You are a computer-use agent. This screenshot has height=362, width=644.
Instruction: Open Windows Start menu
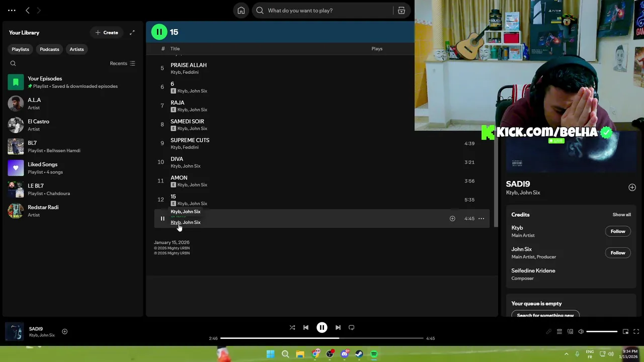coord(270,354)
